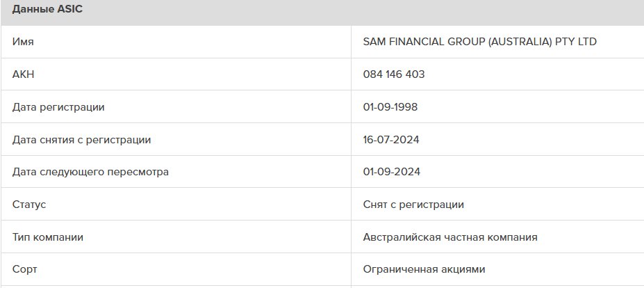
Task: Click the 'Имя' row label
Action: [x=23, y=42]
